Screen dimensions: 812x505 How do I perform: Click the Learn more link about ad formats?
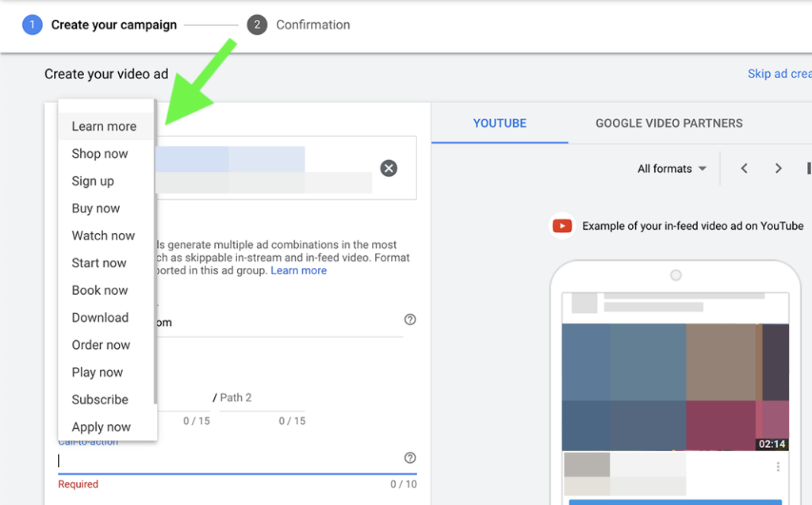pyautogui.click(x=299, y=270)
